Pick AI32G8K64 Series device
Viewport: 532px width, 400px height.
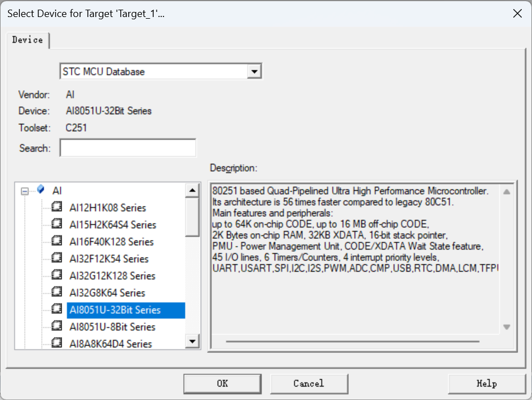coord(107,293)
